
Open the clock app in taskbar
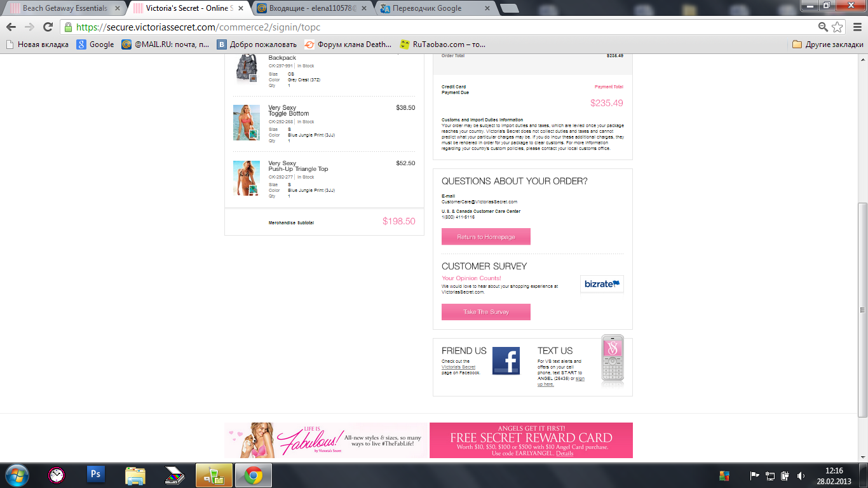click(x=57, y=475)
